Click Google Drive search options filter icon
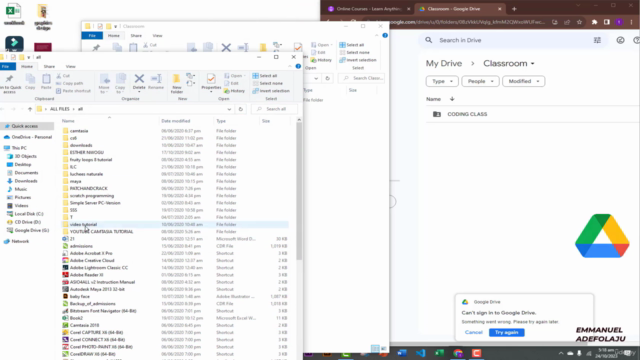This screenshot has height=360, width=640. click(597, 40)
